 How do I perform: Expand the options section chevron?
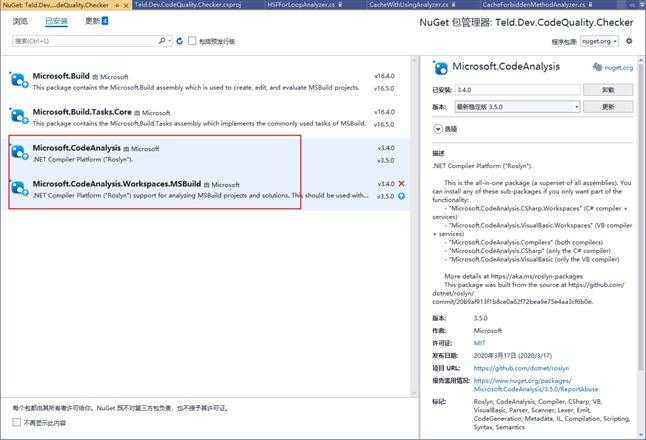(438, 129)
